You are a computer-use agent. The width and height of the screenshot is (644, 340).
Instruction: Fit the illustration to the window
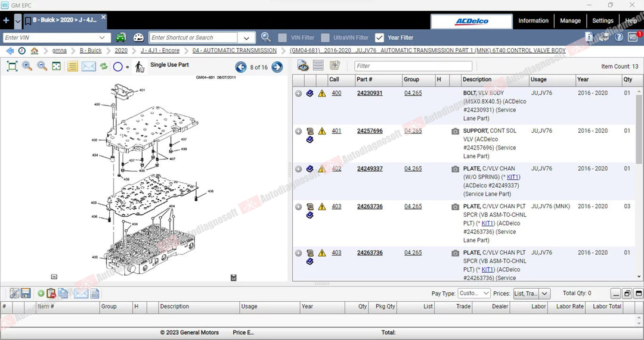coord(13,66)
